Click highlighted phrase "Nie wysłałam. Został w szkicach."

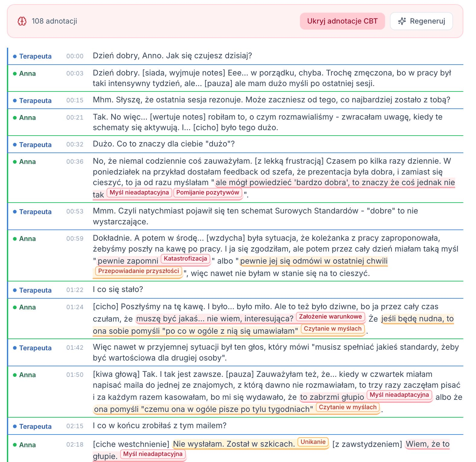(234, 444)
